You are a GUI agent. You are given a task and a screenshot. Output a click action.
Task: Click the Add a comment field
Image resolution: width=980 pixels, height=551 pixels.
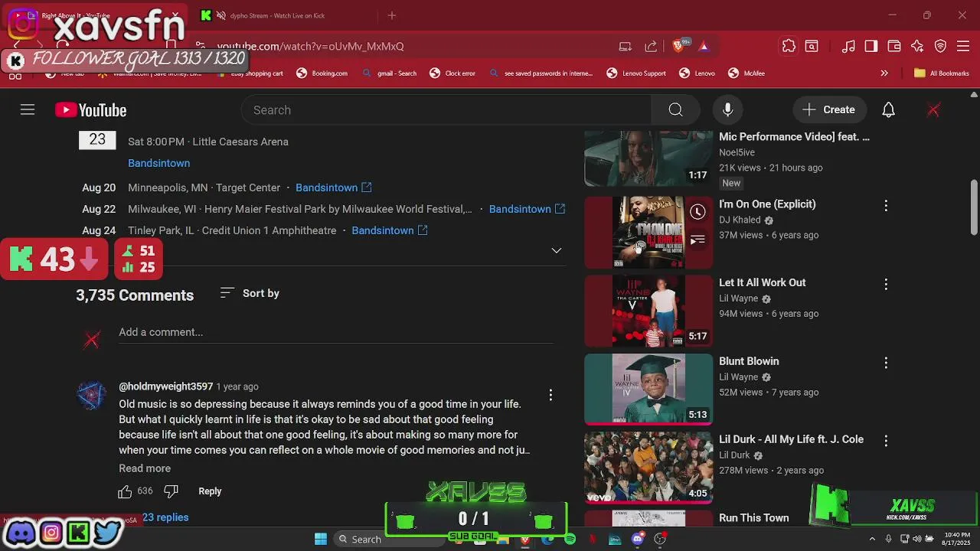pyautogui.click(x=336, y=332)
